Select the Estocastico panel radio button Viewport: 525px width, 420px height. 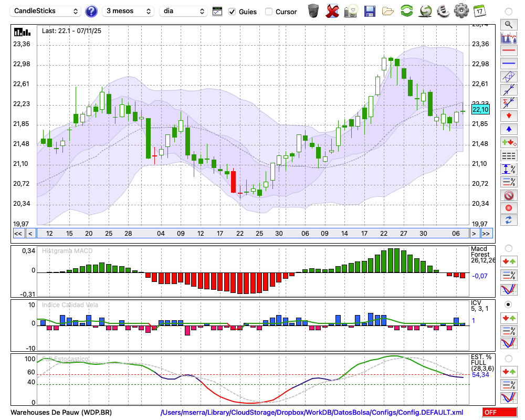[508, 359]
